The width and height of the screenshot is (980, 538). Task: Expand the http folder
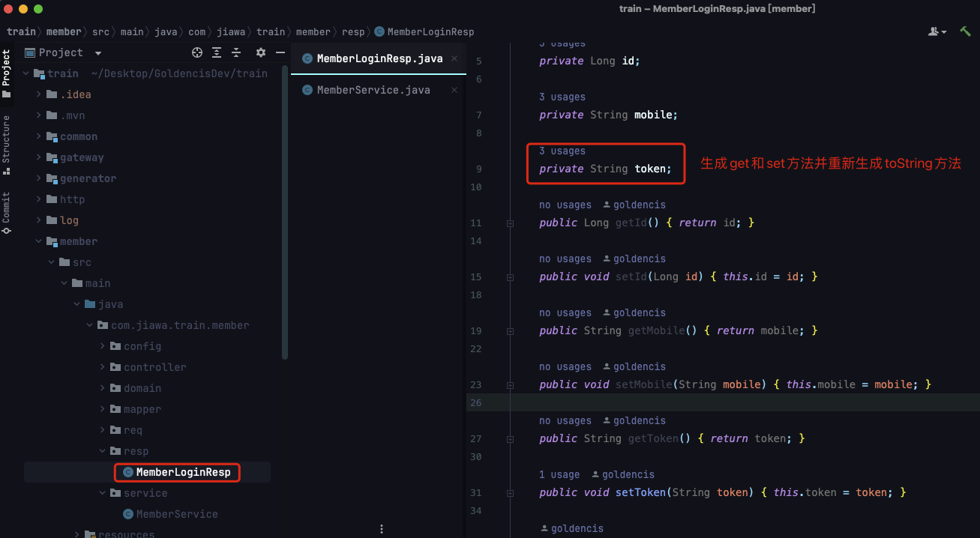click(39, 199)
